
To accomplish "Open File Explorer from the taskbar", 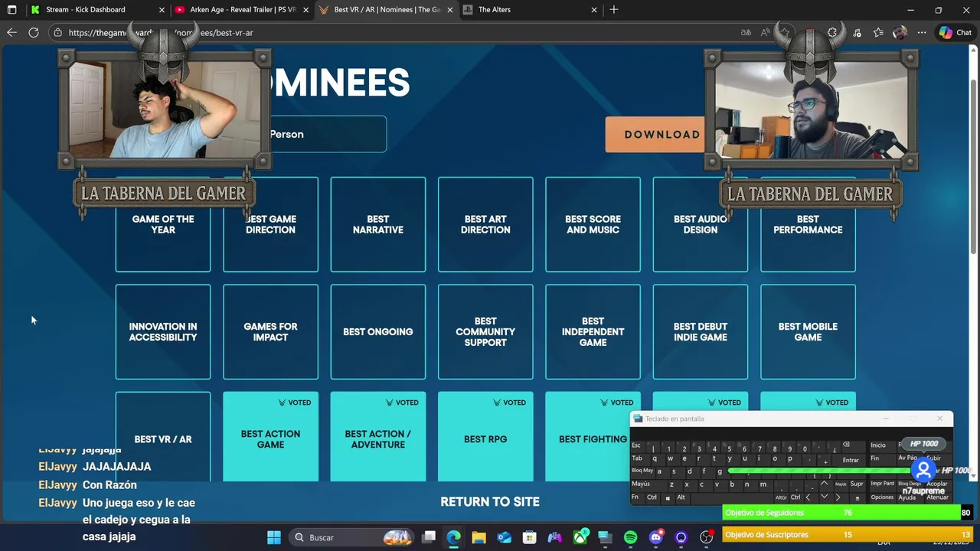I will coord(479,537).
